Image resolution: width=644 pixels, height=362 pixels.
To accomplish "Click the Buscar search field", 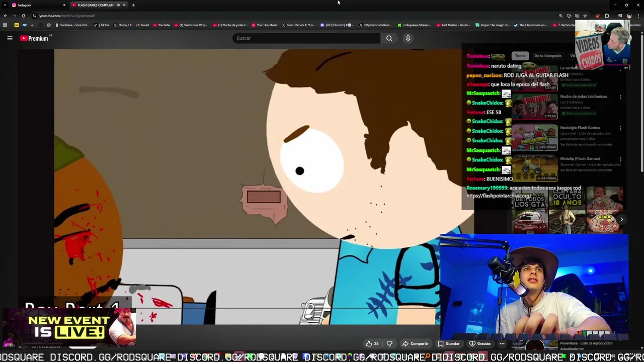I will pyautogui.click(x=306, y=38).
